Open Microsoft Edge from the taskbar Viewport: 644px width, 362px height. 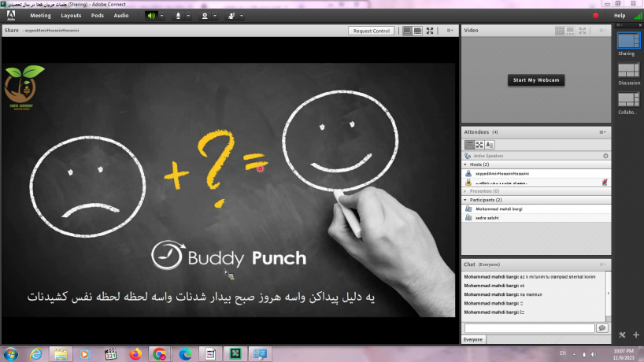185,354
